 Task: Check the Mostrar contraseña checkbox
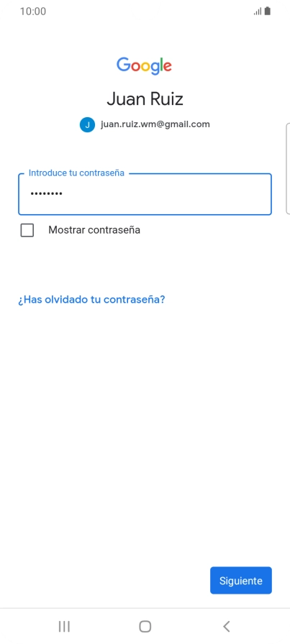(27, 231)
